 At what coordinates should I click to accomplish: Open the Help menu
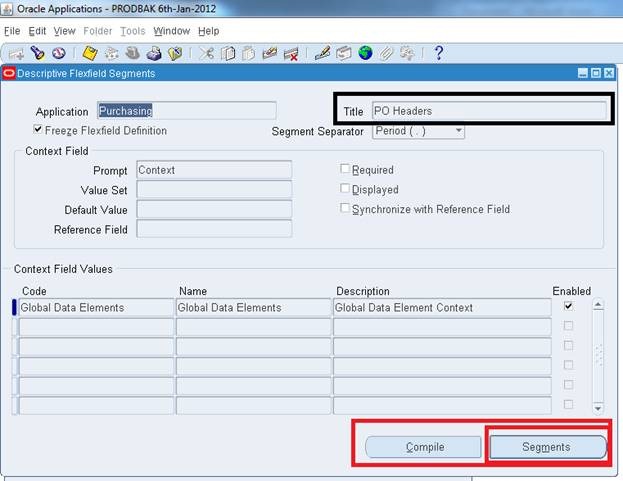point(209,31)
